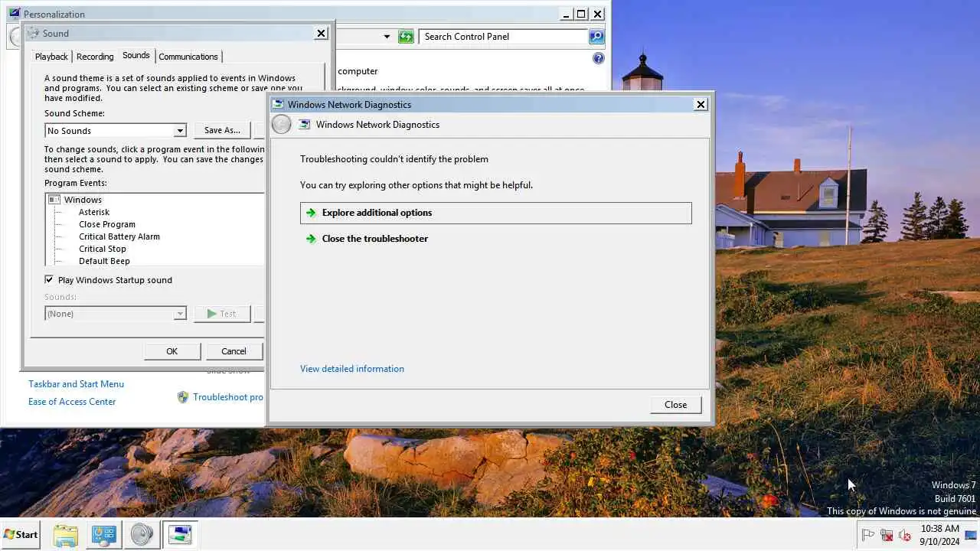The height and width of the screenshot is (551, 980).
Task: Click the address bar dropdown arrow in Personalization
Action: [387, 37]
